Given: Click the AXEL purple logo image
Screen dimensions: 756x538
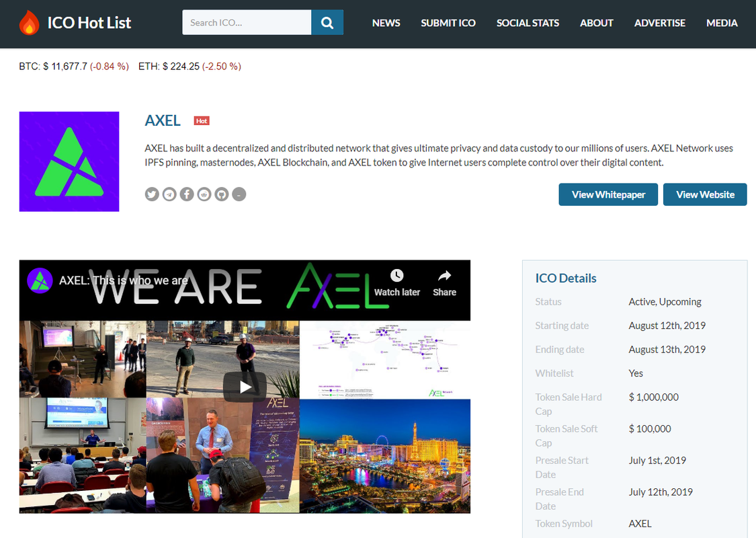Looking at the screenshot, I should pos(69,161).
